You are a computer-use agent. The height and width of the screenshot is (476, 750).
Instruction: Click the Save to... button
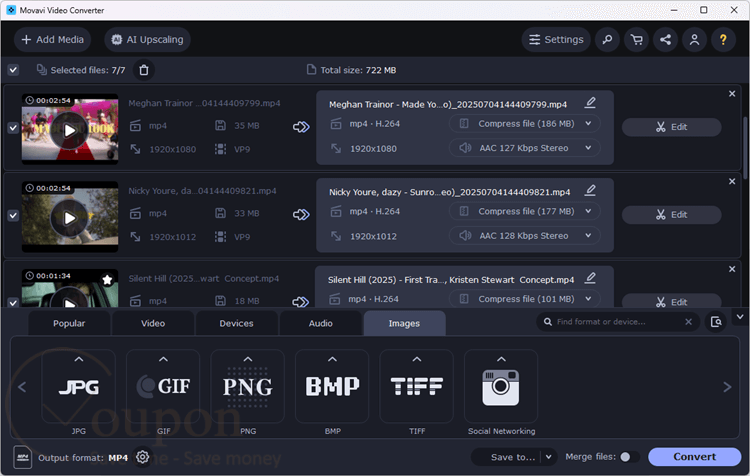pos(513,457)
